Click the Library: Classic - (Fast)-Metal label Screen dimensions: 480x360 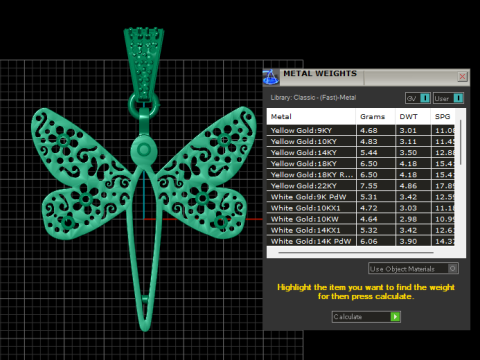pyautogui.click(x=313, y=98)
